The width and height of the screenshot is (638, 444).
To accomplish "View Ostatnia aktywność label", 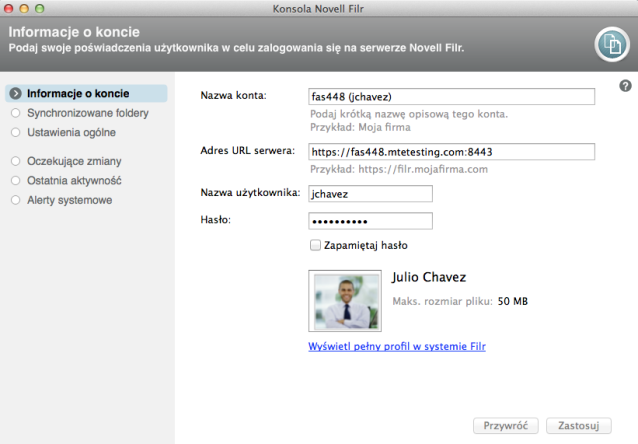I will click(x=74, y=181).
